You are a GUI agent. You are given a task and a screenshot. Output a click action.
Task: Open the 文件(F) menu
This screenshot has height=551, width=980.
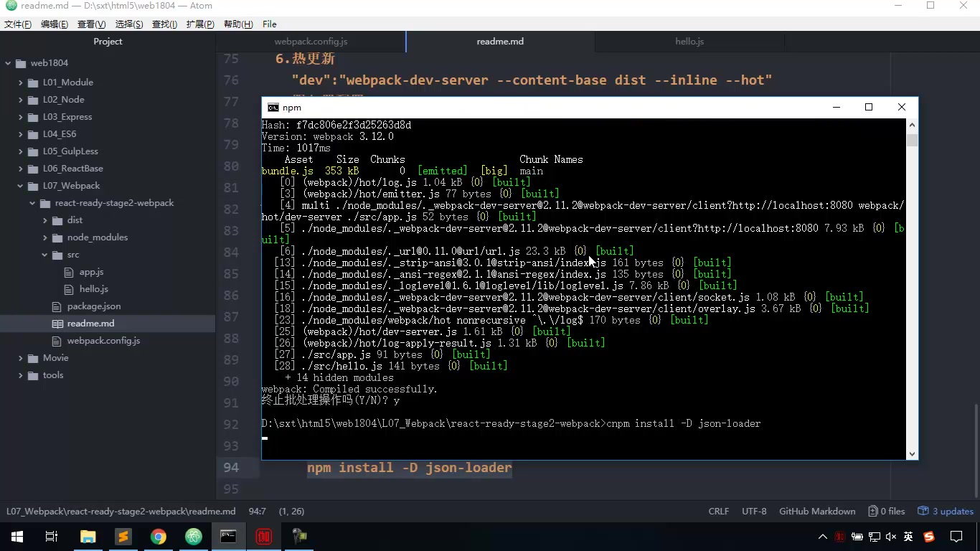(18, 24)
